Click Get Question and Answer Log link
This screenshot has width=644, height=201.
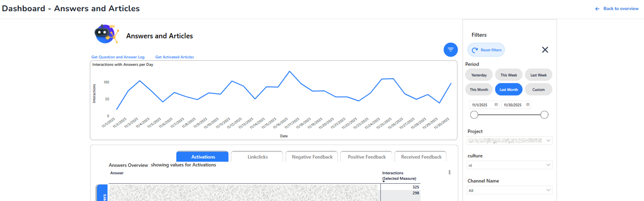tap(118, 57)
